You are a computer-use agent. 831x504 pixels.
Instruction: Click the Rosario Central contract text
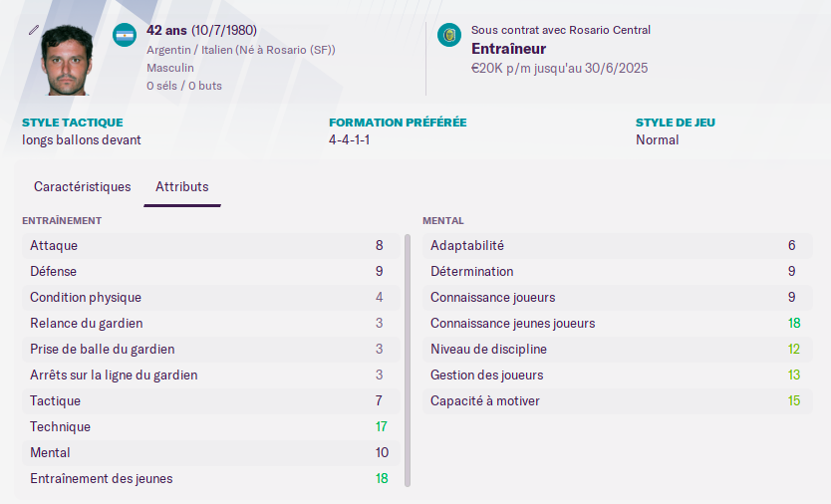tap(561, 30)
